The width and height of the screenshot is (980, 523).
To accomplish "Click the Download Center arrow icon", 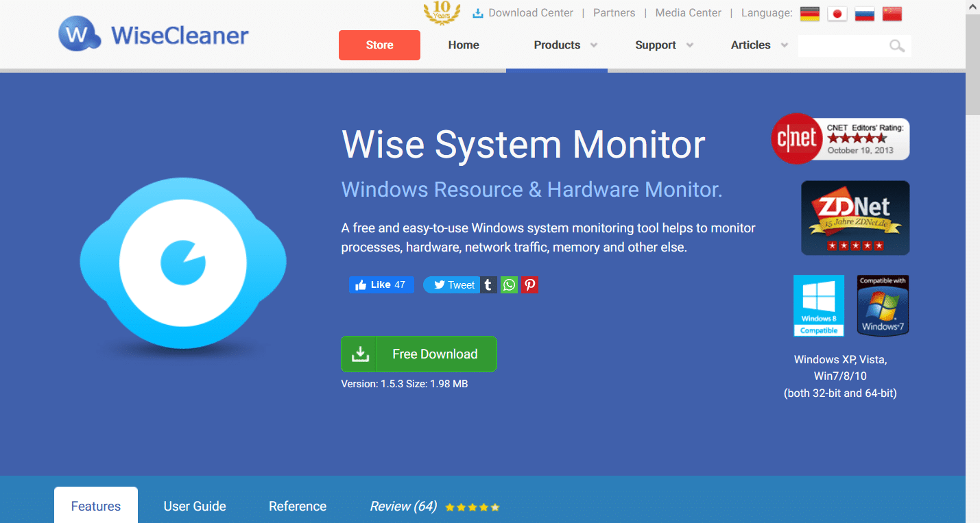I will tap(478, 13).
